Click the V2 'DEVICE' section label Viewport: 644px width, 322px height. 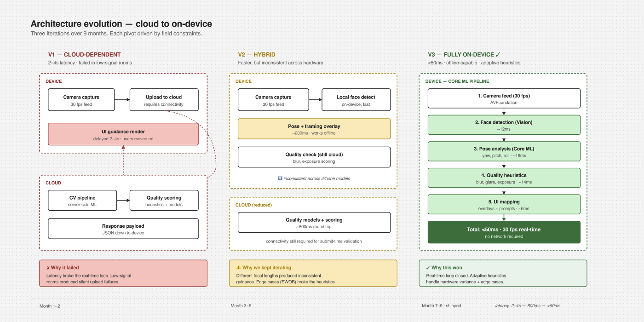point(243,81)
